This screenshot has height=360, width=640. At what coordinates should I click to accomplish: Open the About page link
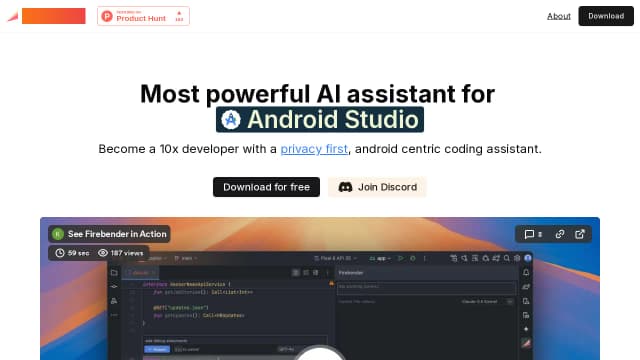pos(558,16)
